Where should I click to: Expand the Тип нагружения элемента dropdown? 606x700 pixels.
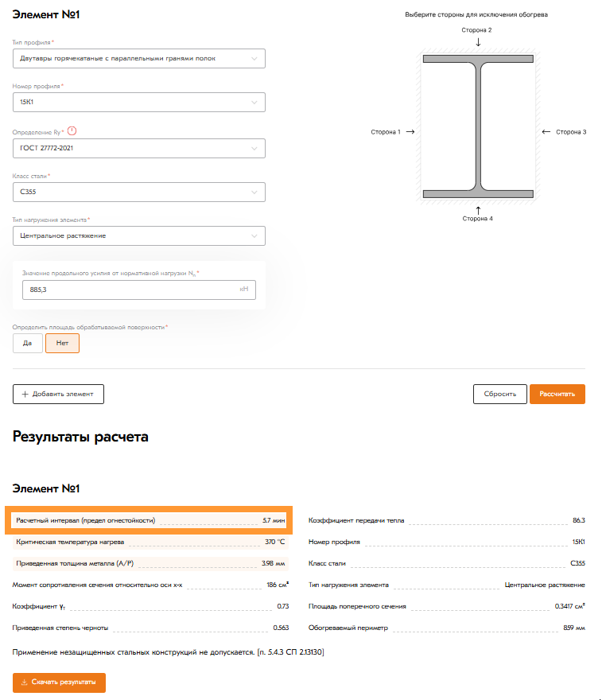(139, 236)
